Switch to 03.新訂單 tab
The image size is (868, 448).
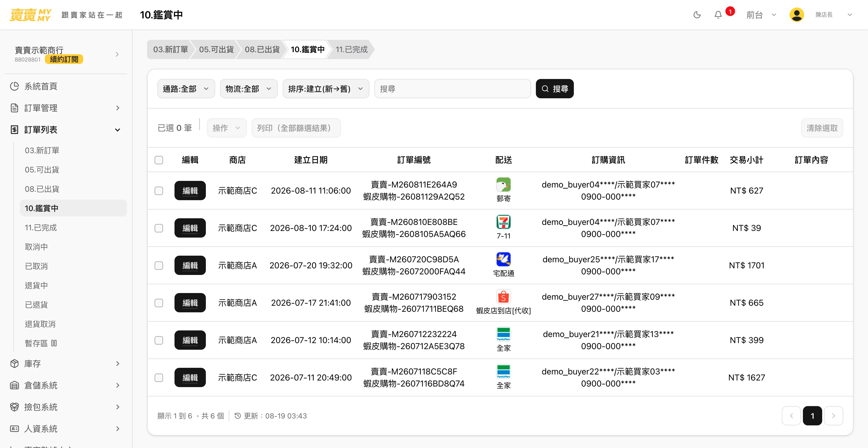[x=171, y=49]
